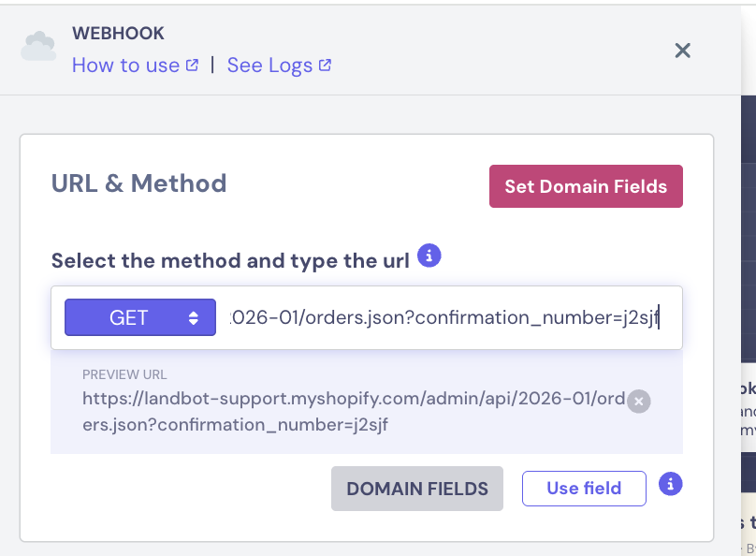Click the URL & Method heading
This screenshot has height=556, width=756.
tap(139, 183)
